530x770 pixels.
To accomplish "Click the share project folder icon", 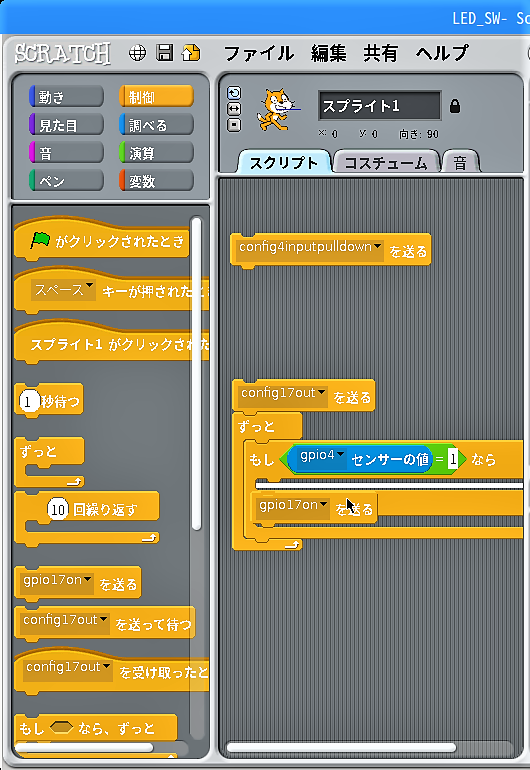I will [x=191, y=53].
